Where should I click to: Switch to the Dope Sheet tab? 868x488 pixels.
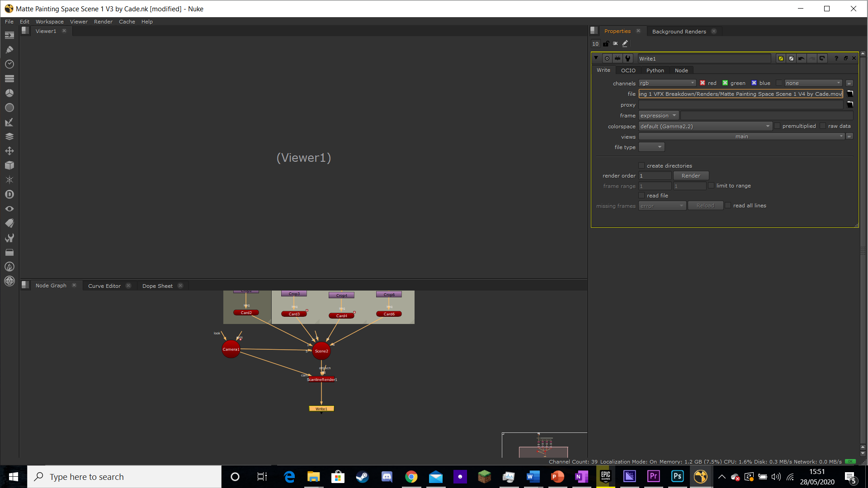click(157, 286)
